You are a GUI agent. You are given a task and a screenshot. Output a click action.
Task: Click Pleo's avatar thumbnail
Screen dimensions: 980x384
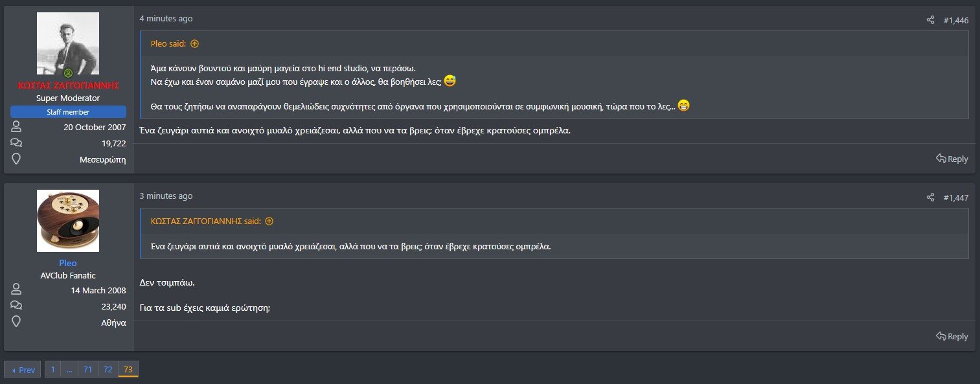[x=67, y=220]
